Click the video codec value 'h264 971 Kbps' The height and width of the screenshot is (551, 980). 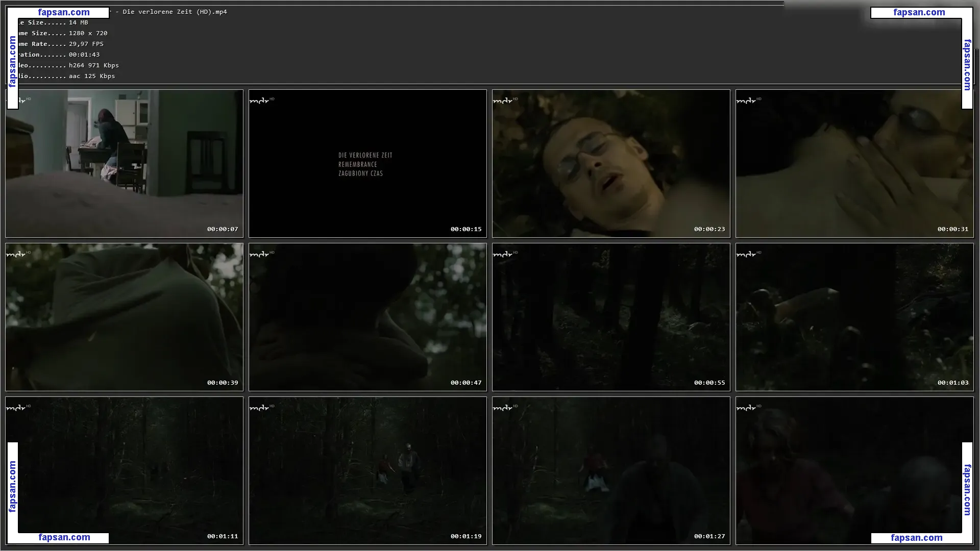[x=94, y=65]
